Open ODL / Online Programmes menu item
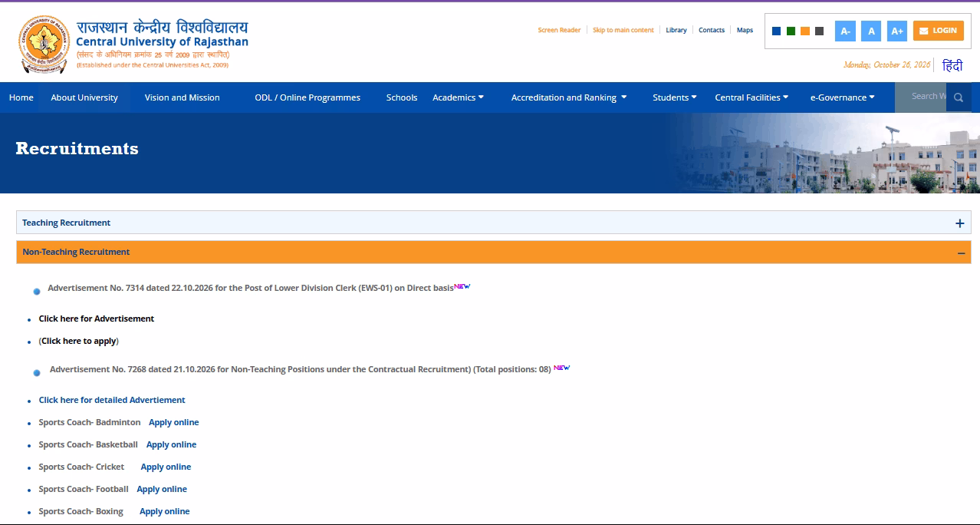Image resolution: width=980 pixels, height=525 pixels. 307,97
